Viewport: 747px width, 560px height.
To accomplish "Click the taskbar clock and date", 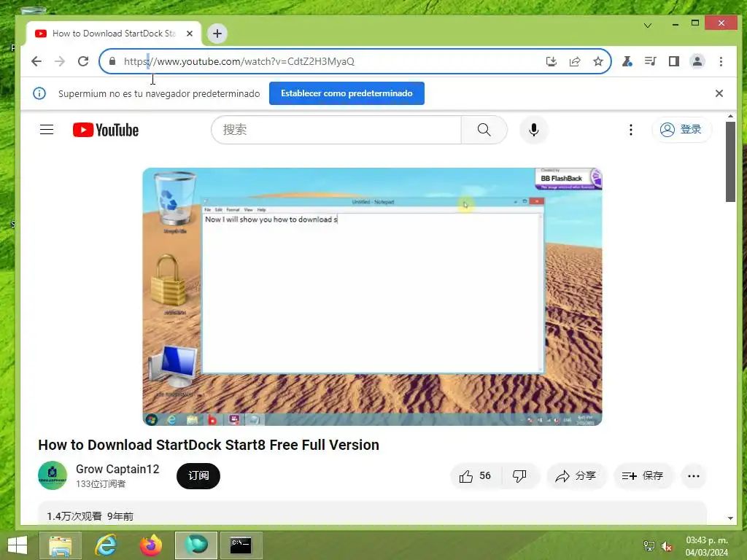I will point(707,546).
